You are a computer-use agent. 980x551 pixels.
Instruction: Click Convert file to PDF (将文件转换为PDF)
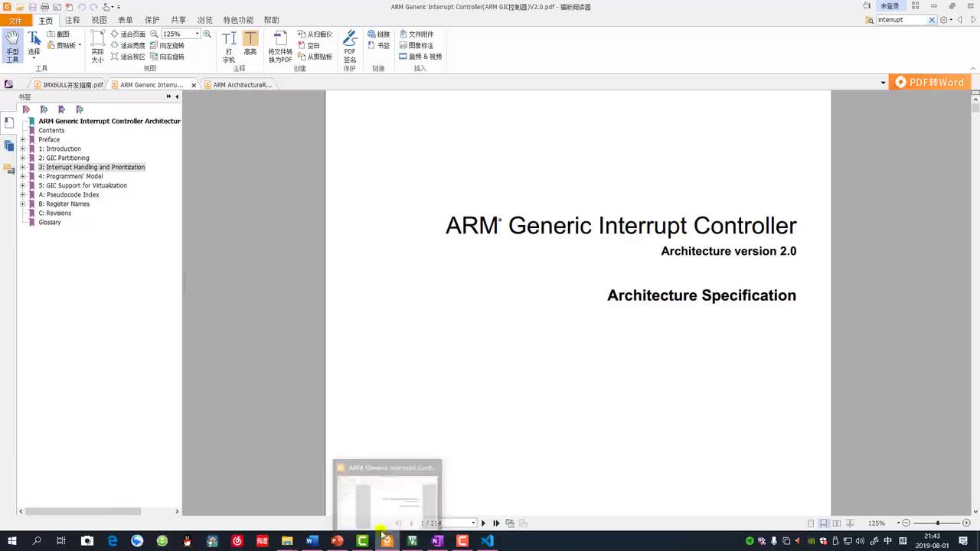pyautogui.click(x=280, y=47)
